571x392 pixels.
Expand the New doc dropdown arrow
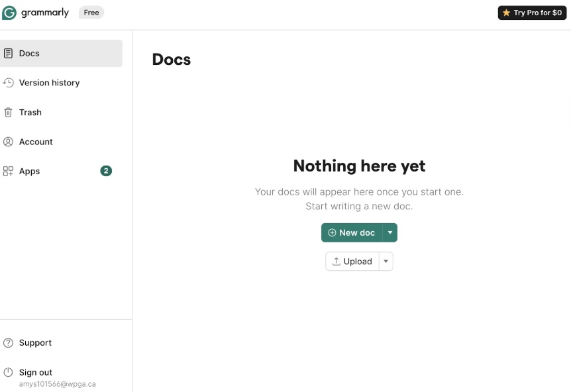(x=390, y=232)
